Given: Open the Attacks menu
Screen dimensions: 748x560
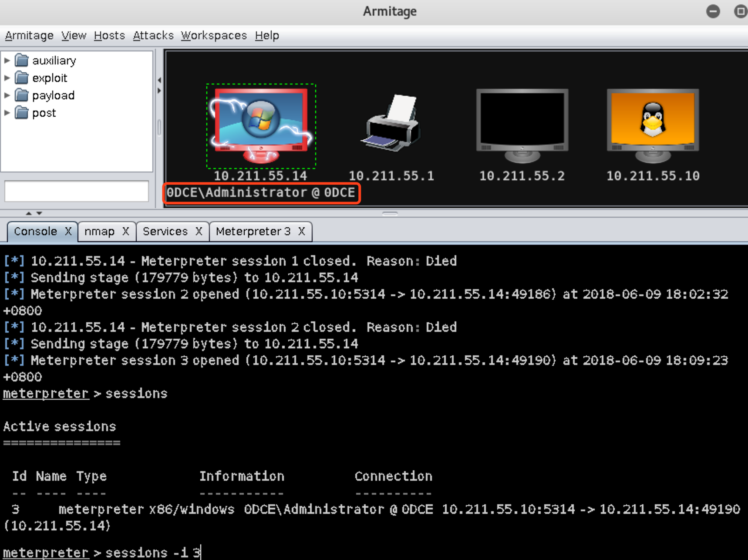Looking at the screenshot, I should coord(153,35).
